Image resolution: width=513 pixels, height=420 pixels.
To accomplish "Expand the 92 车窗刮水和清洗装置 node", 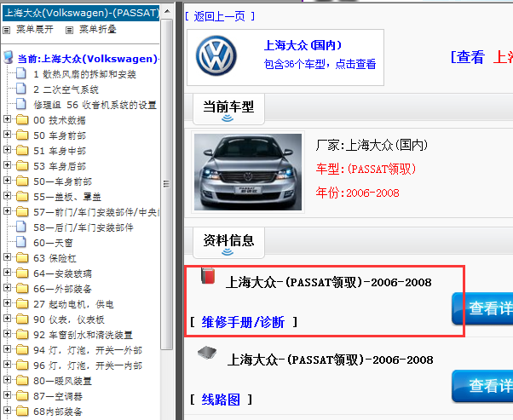I will point(7,333).
